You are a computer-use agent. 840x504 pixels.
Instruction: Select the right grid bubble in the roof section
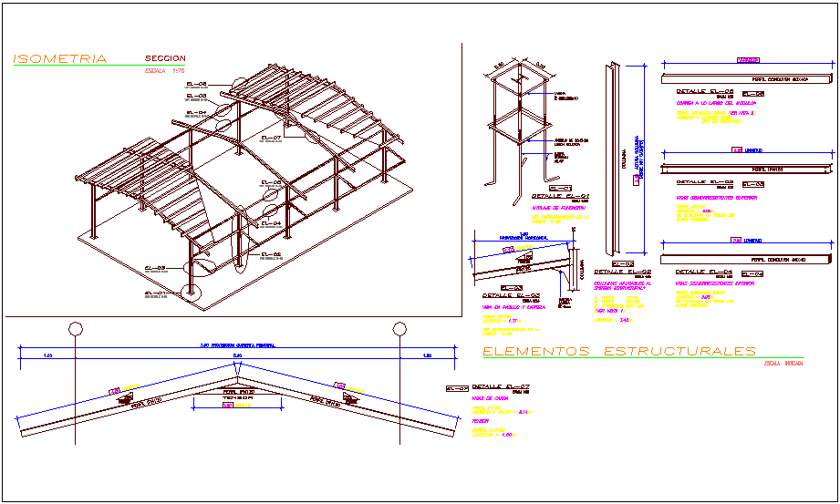pyautogui.click(x=399, y=328)
